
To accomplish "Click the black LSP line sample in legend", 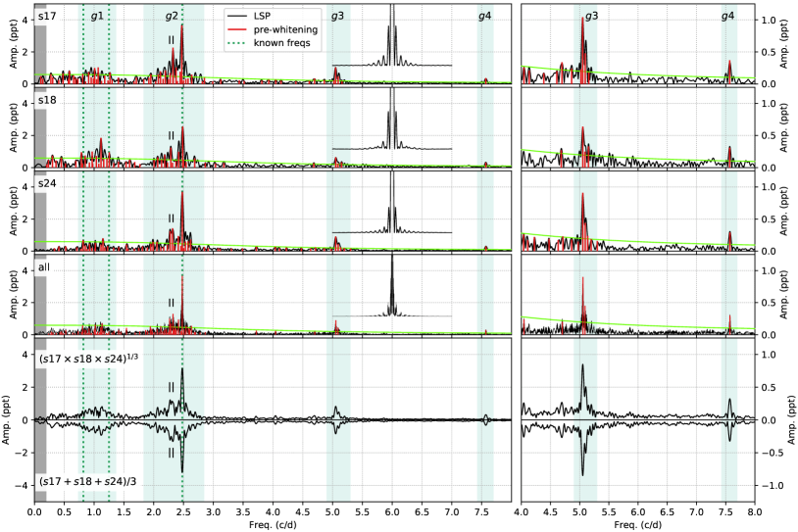I will point(238,17).
